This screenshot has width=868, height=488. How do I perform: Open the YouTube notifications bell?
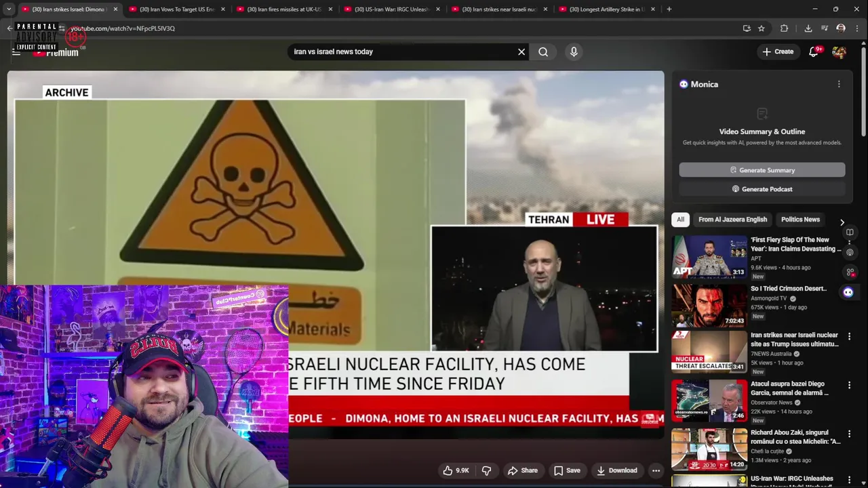click(x=814, y=52)
